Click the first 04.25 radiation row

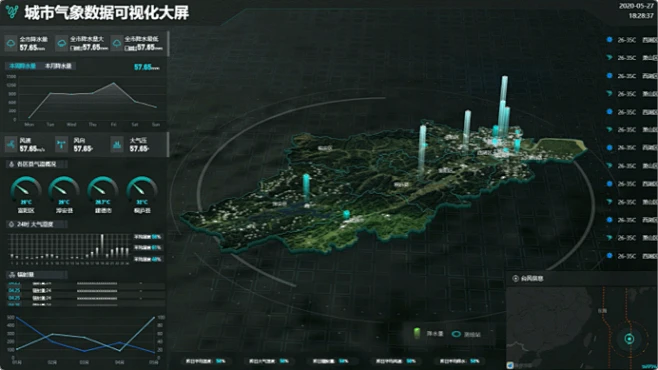click(86, 290)
